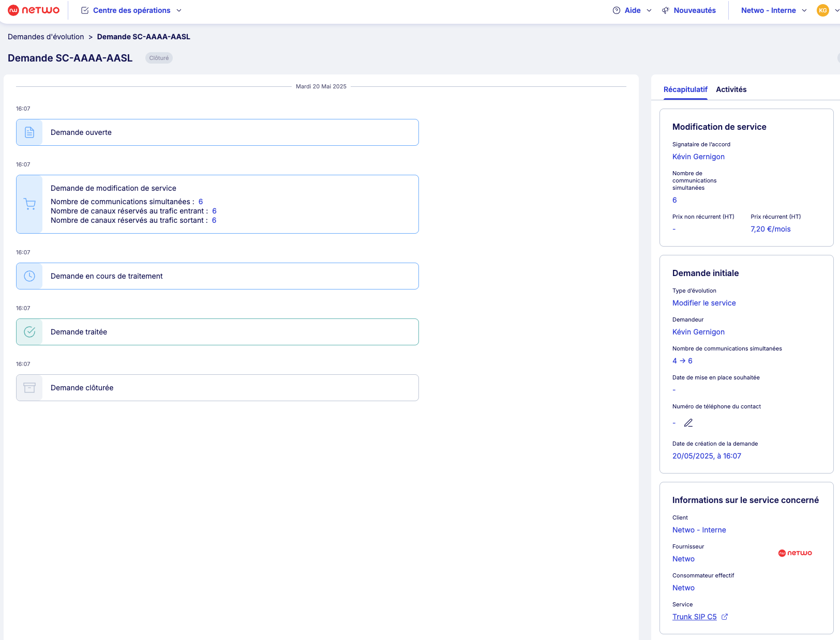Expand the chevron next to KG avatar
Viewport: 840px width, 640px height.
[x=836, y=10]
